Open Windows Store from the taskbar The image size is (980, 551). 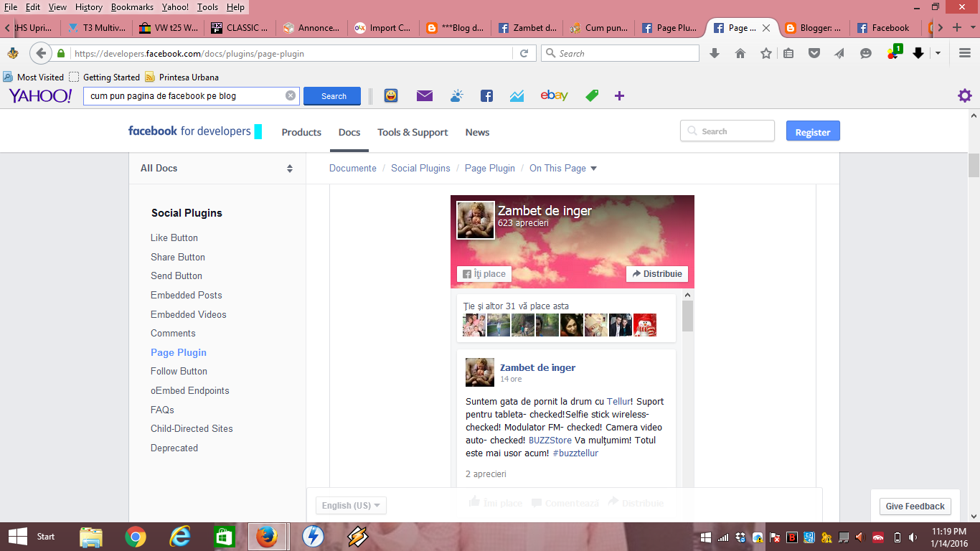pyautogui.click(x=224, y=537)
